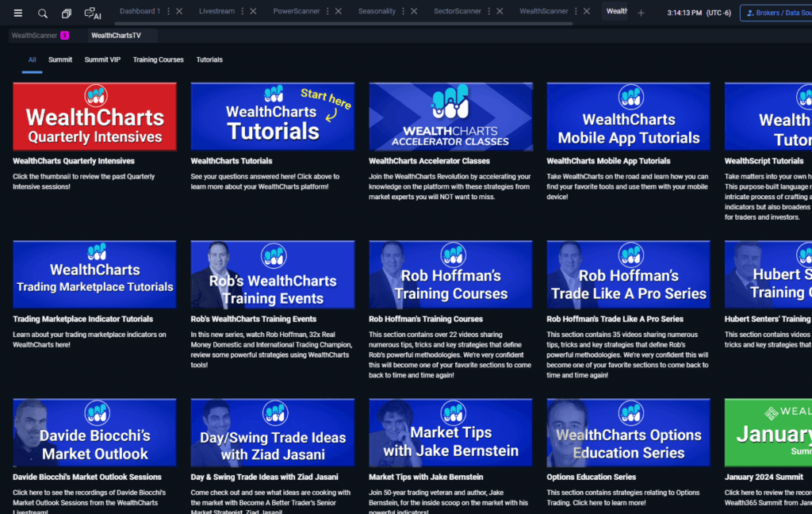The width and height of the screenshot is (812, 514).
Task: Filter videos by Training Courses
Action: coord(158,59)
